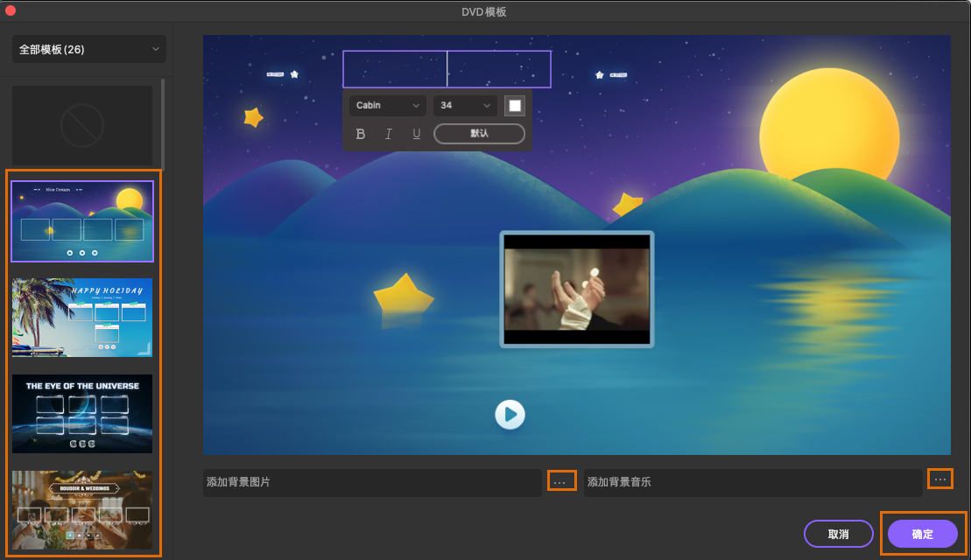Browse for a background music file
971x560 pixels.
[x=940, y=479]
